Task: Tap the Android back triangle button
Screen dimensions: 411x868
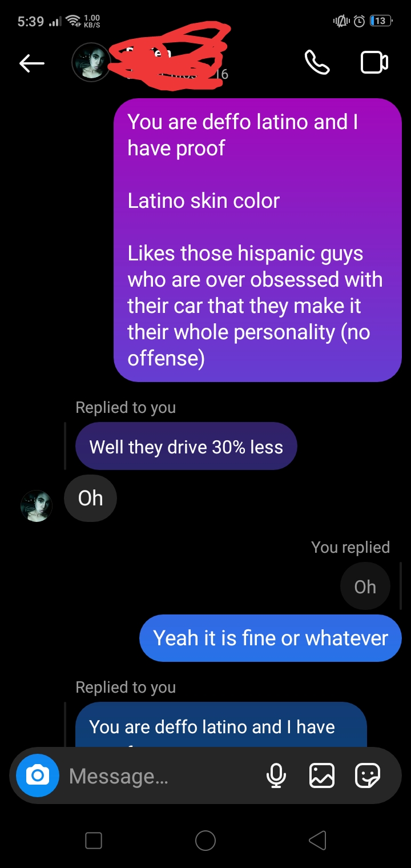Action: click(x=317, y=840)
